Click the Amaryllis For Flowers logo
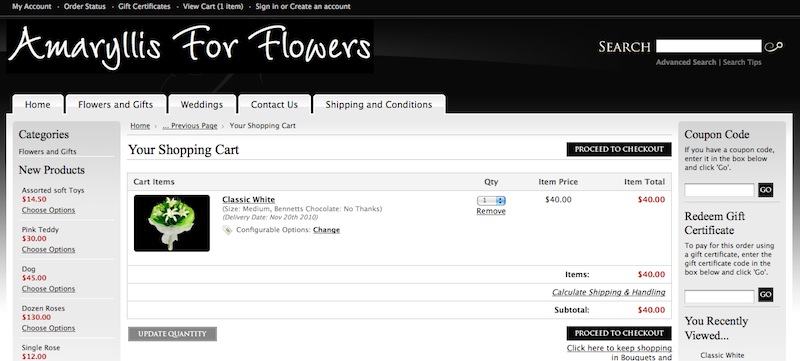 pos(190,47)
